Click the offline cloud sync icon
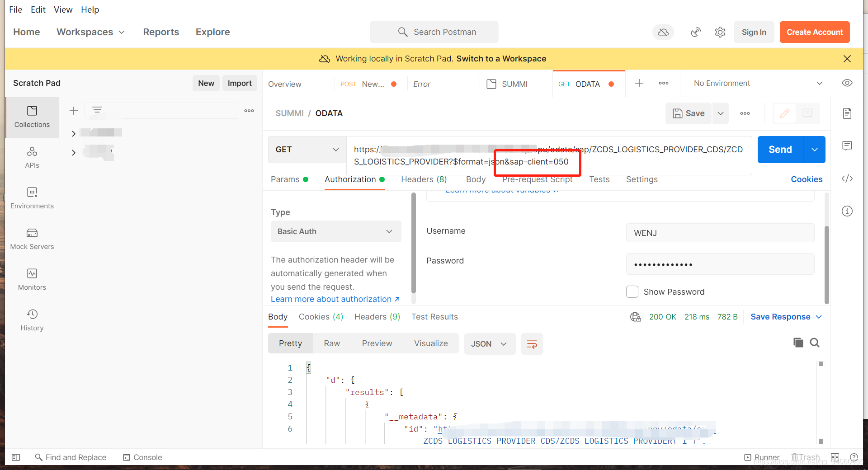868x470 pixels. point(663,32)
